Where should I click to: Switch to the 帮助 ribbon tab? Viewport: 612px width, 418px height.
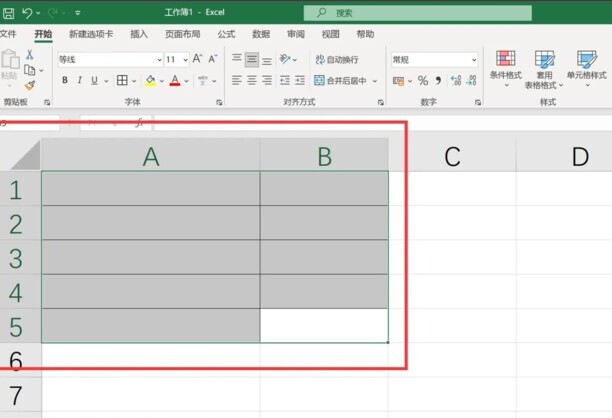[x=365, y=34]
